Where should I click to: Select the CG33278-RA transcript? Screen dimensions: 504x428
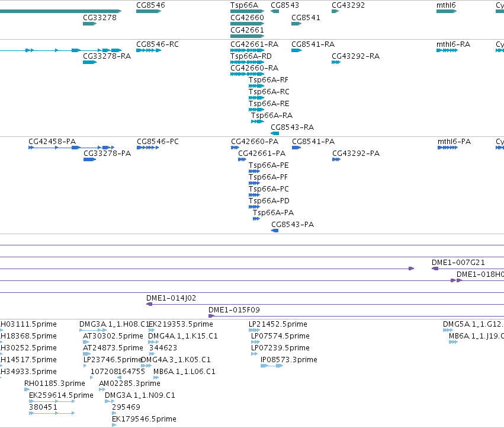coord(89,62)
